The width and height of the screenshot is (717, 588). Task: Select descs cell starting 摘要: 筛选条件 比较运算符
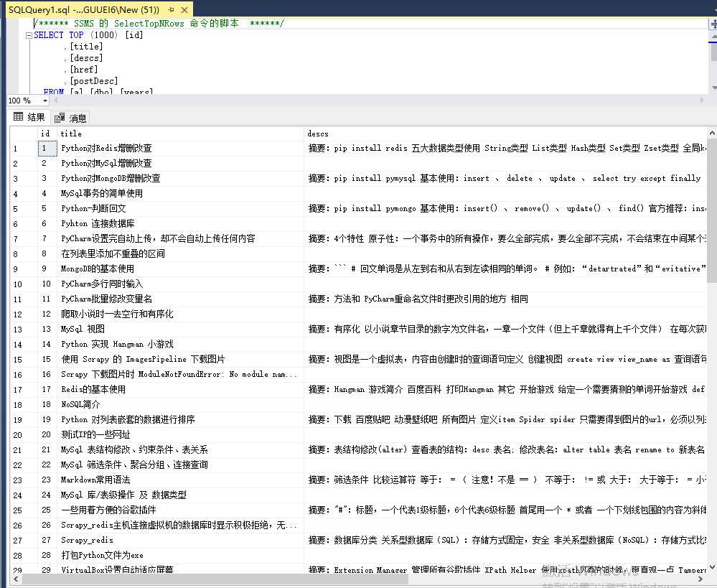505,480
